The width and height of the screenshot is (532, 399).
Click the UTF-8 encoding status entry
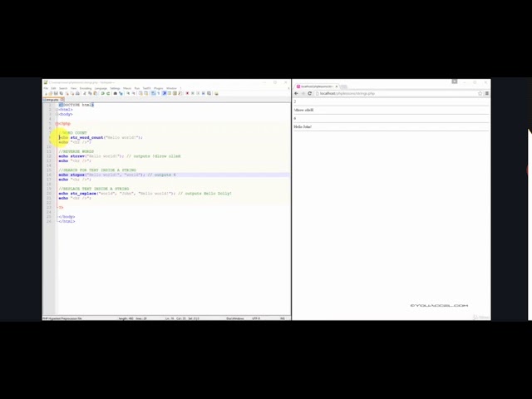pyautogui.click(x=256, y=318)
